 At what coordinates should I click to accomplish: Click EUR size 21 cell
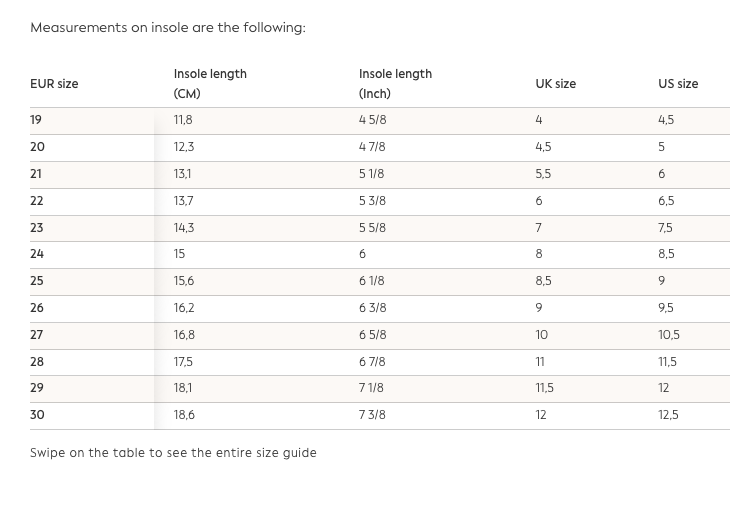click(x=36, y=174)
